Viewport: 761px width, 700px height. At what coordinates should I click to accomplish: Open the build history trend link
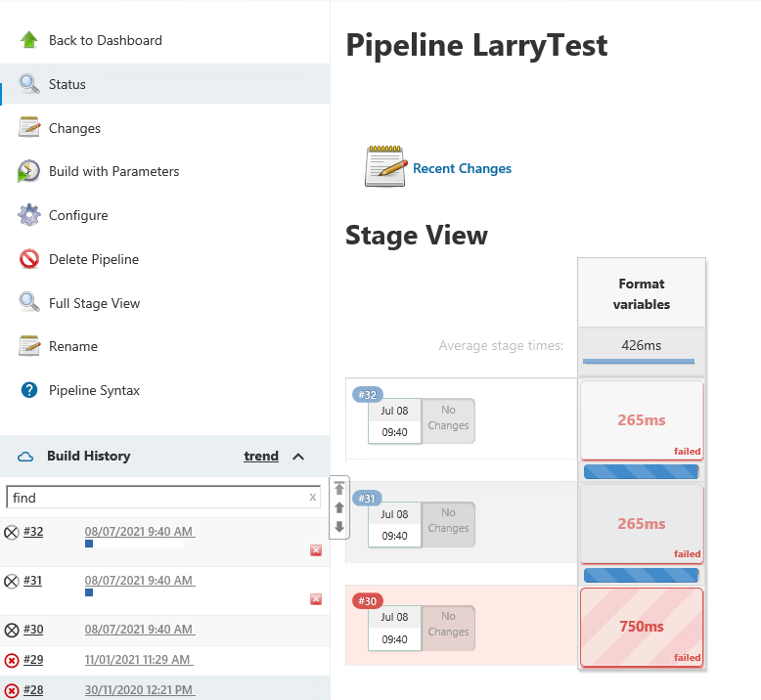[x=261, y=456]
